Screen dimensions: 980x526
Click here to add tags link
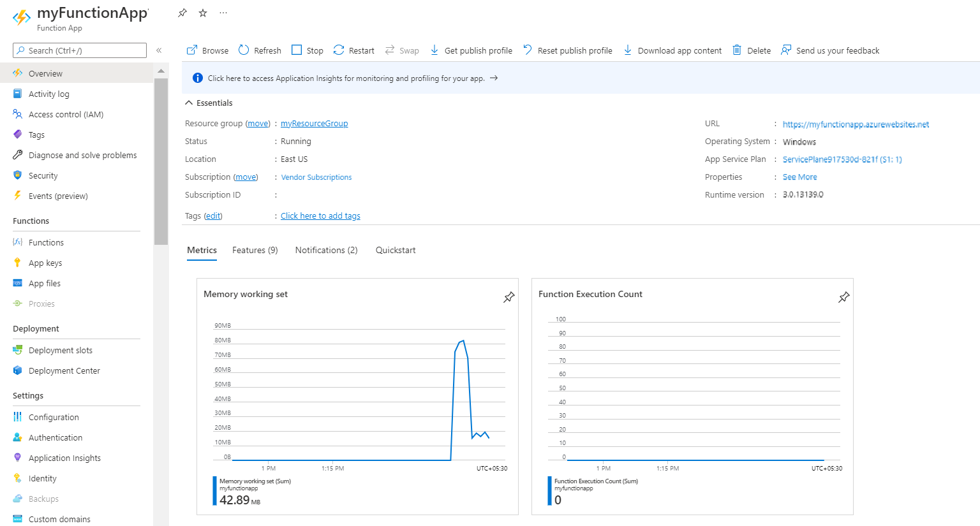320,216
